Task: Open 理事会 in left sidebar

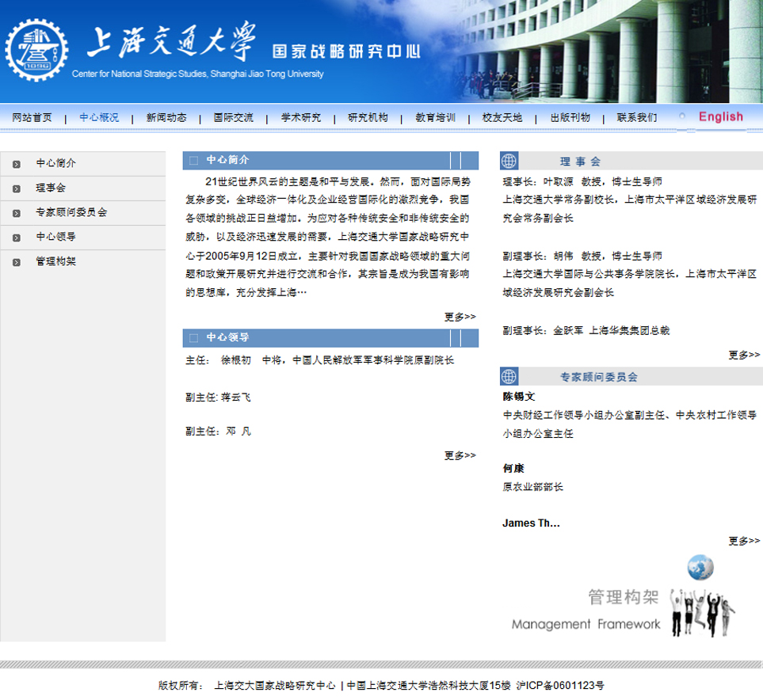Action: click(51, 188)
